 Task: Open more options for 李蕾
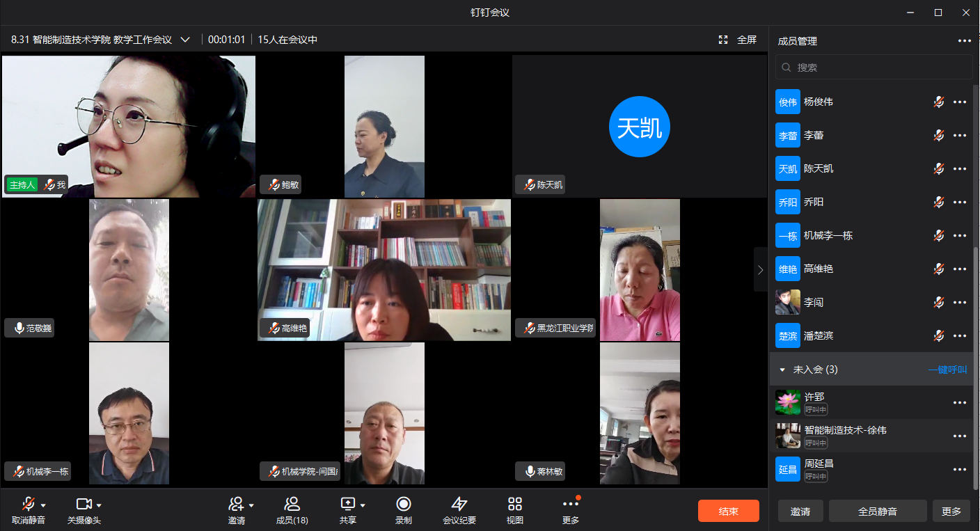(x=960, y=135)
